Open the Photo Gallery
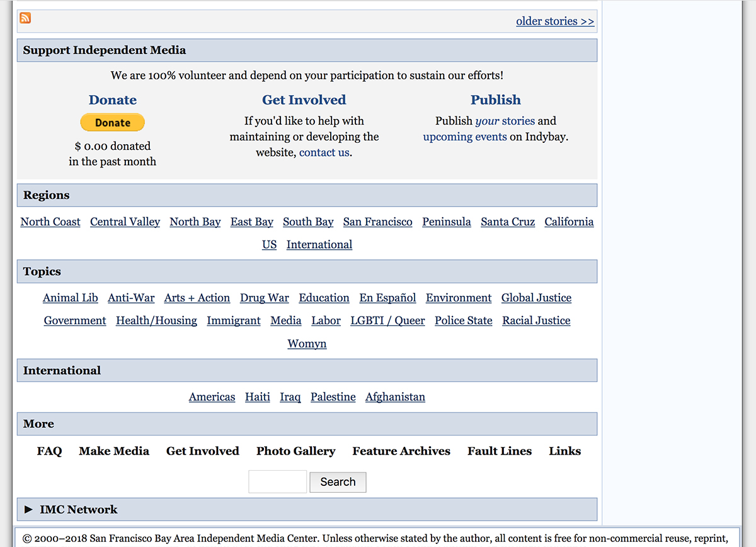Viewport: 756px width, 547px height. (x=295, y=451)
